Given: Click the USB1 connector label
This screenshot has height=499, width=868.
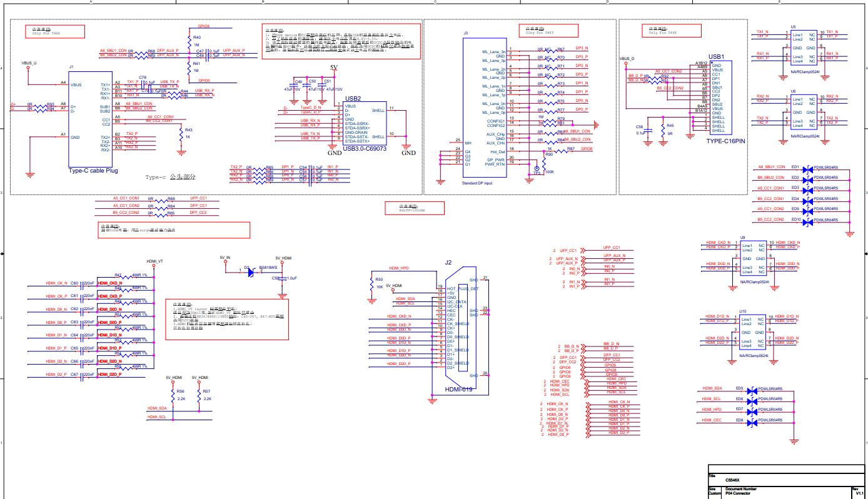Looking at the screenshot, I should (716, 56).
